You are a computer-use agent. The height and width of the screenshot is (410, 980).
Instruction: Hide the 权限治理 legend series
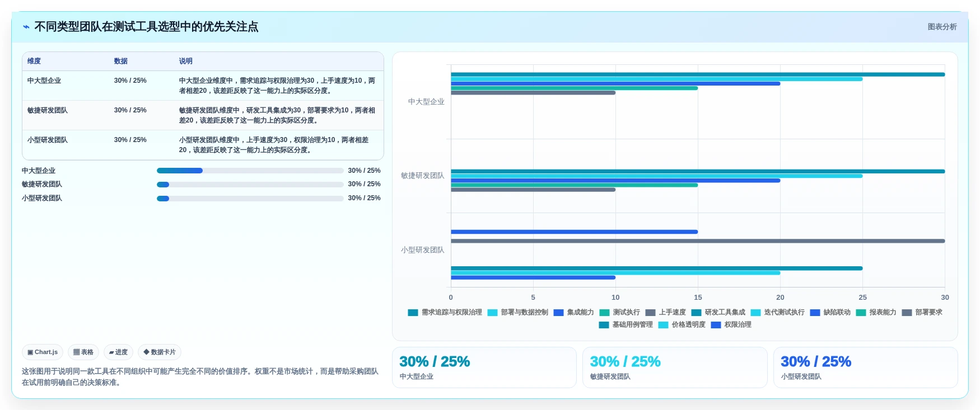[731, 325]
